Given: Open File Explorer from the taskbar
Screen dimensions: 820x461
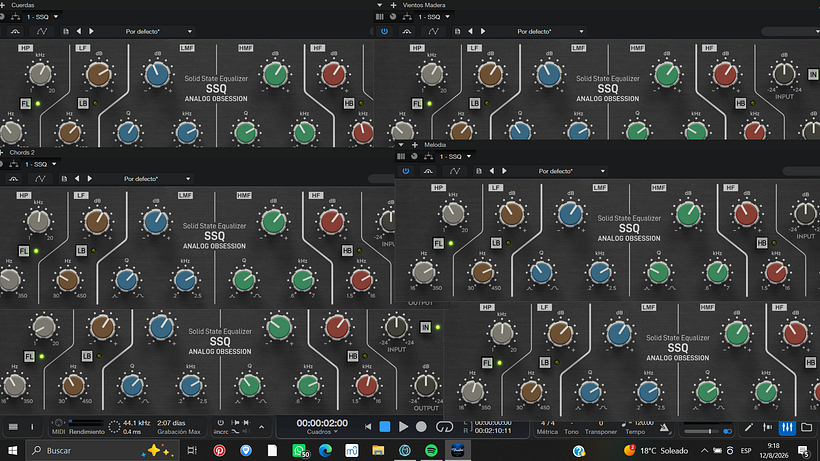Looking at the screenshot, I should coord(378,451).
